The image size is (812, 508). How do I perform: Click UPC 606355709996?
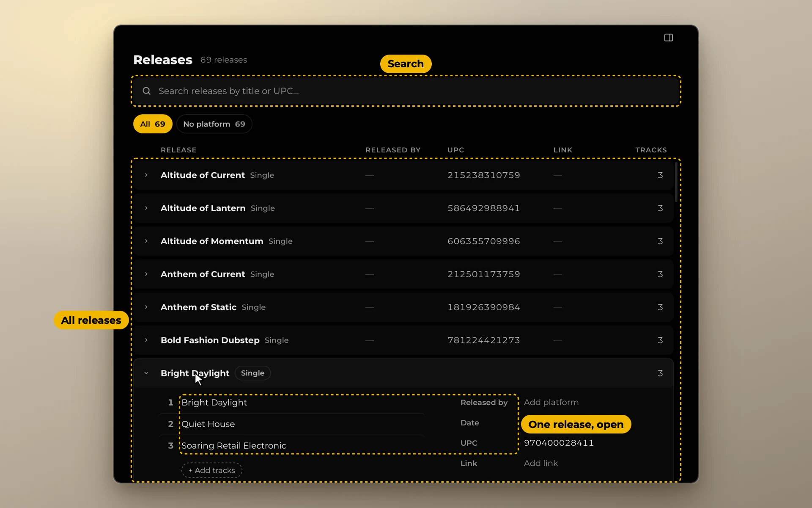pyautogui.click(x=484, y=241)
